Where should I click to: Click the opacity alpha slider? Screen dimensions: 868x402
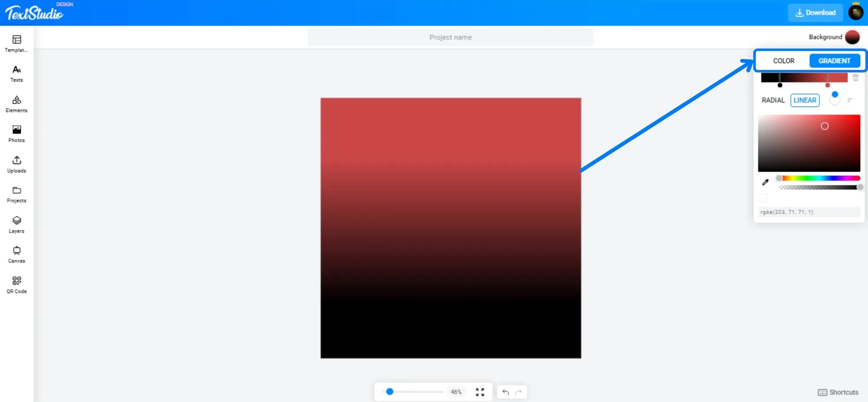(x=819, y=187)
